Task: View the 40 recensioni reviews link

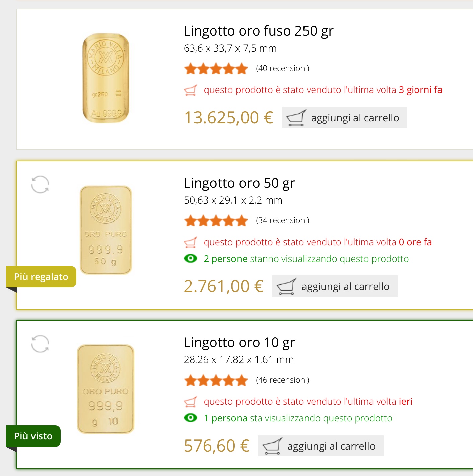Action: (x=282, y=69)
